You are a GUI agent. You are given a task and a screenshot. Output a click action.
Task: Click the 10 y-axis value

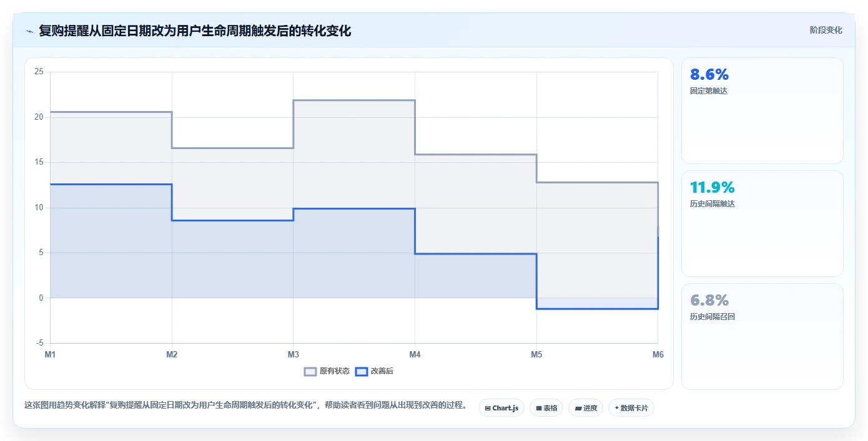pyautogui.click(x=39, y=208)
